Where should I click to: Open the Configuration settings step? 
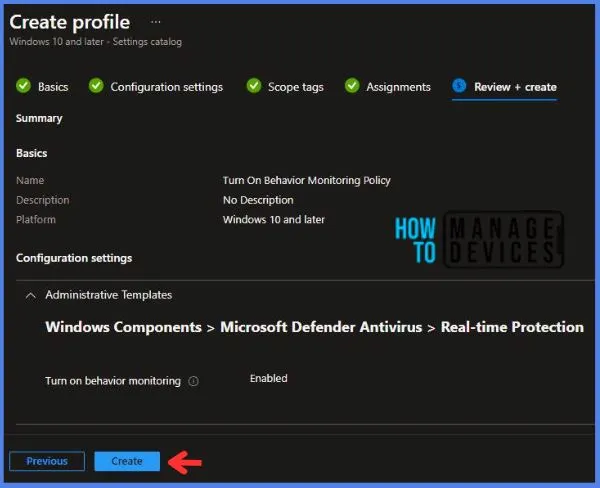(x=166, y=87)
